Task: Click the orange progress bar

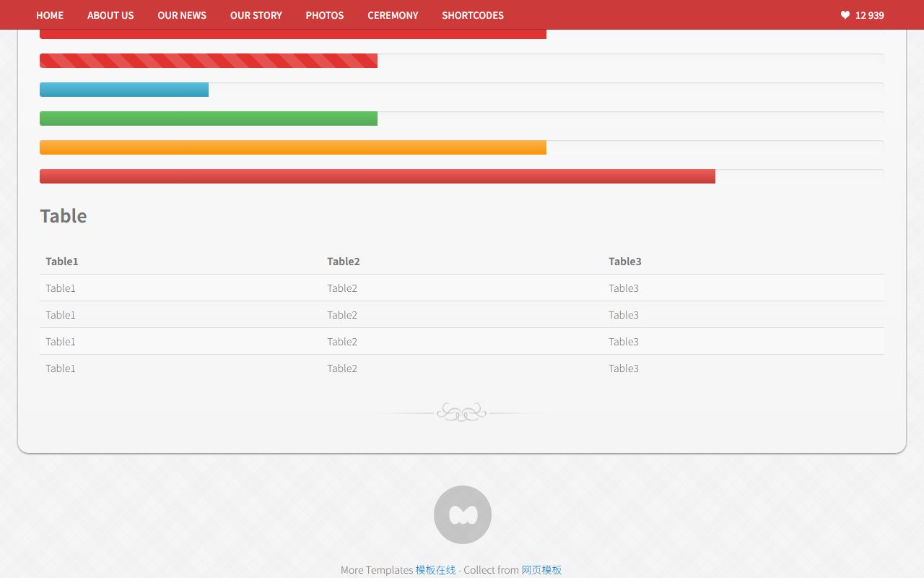Action: pos(293,147)
